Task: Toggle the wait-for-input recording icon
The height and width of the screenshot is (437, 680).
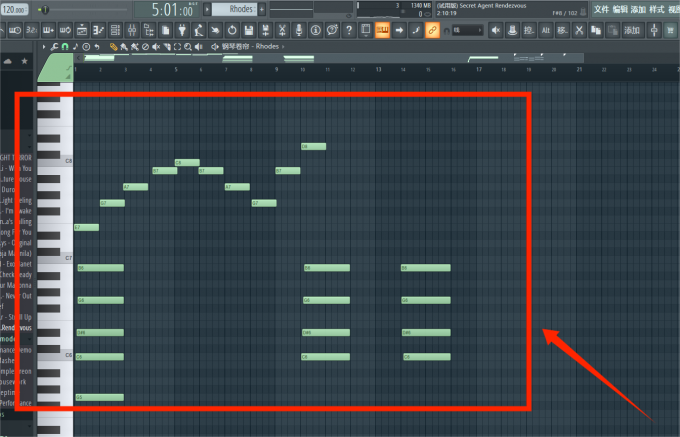Action: coord(15,30)
